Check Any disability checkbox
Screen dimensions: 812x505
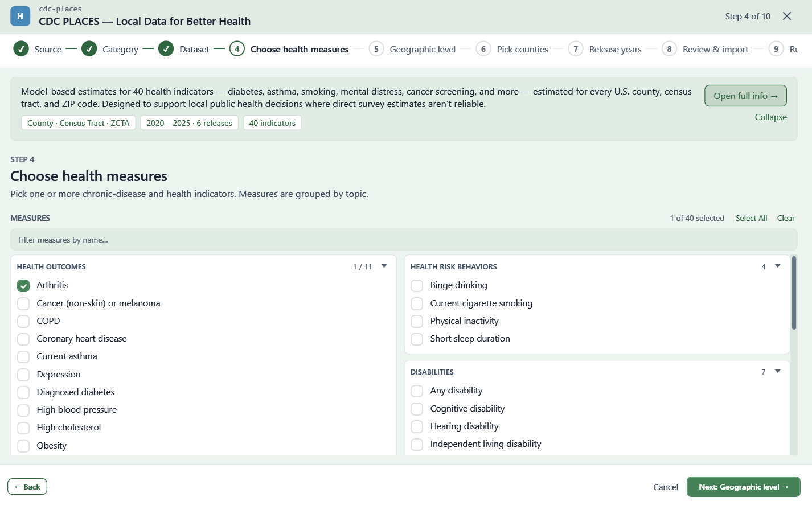point(417,391)
